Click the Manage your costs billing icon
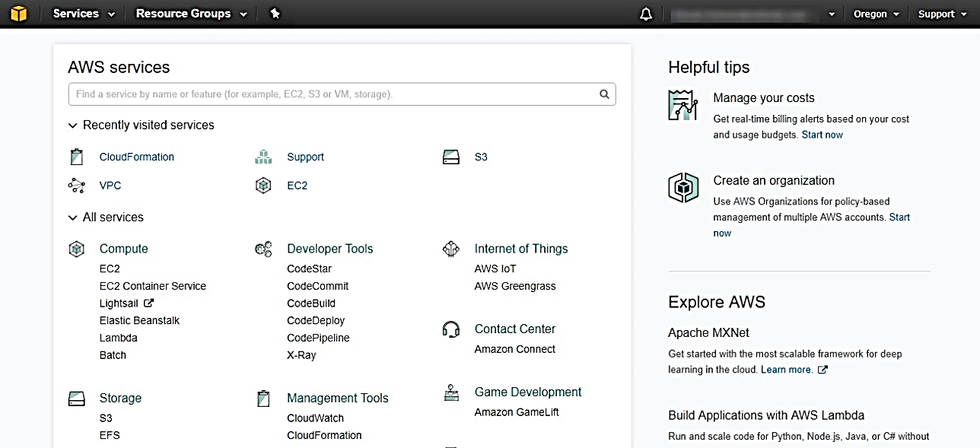Viewport: 980px width, 448px height. coord(683,105)
